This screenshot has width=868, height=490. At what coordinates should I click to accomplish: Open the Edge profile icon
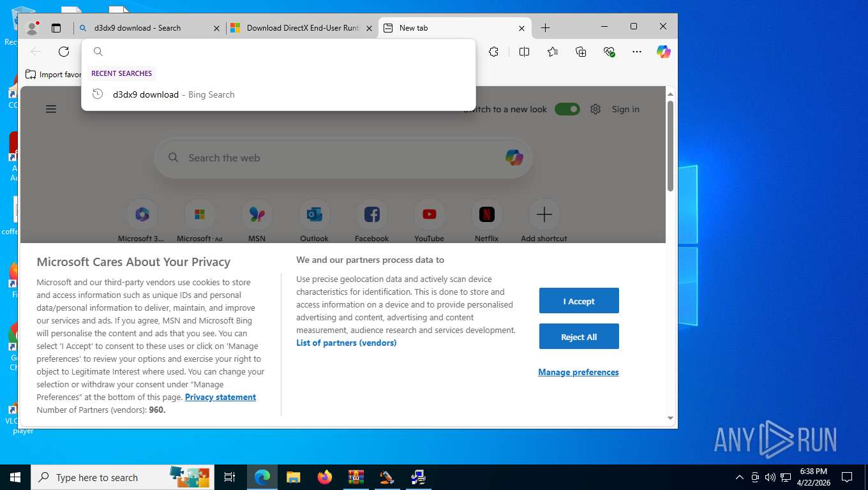32,28
